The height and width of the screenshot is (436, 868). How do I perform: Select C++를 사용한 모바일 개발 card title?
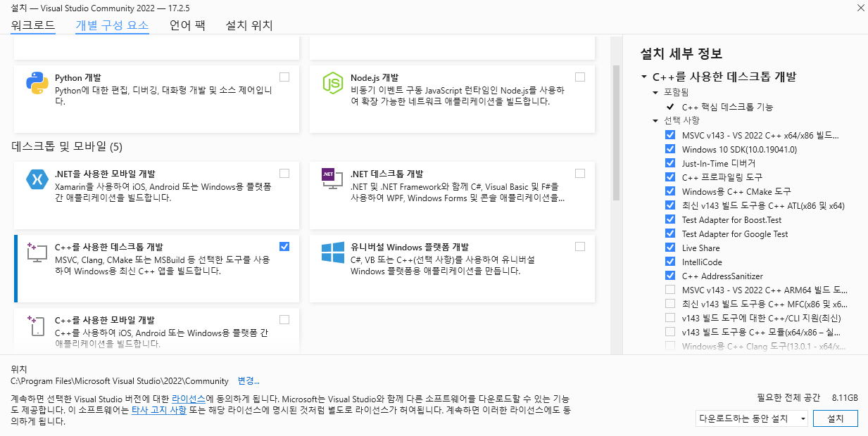tap(105, 321)
